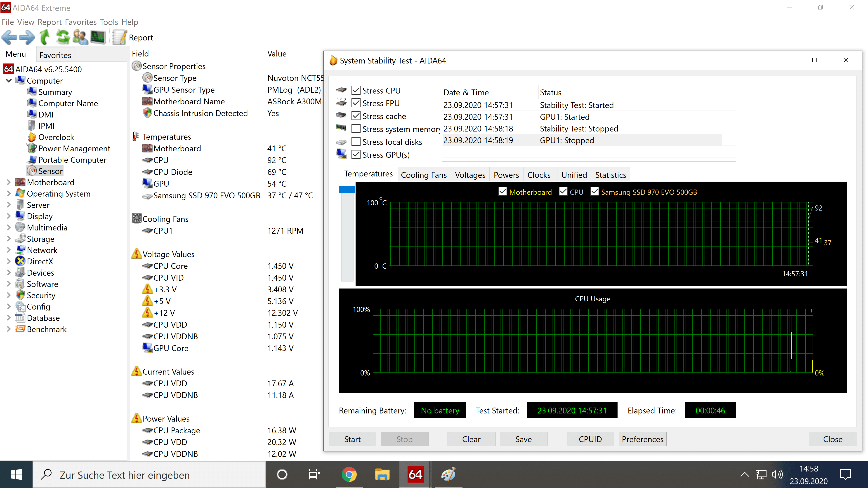Screen dimensions: 868x488
Task: Click the CPUID button
Action: click(x=590, y=439)
